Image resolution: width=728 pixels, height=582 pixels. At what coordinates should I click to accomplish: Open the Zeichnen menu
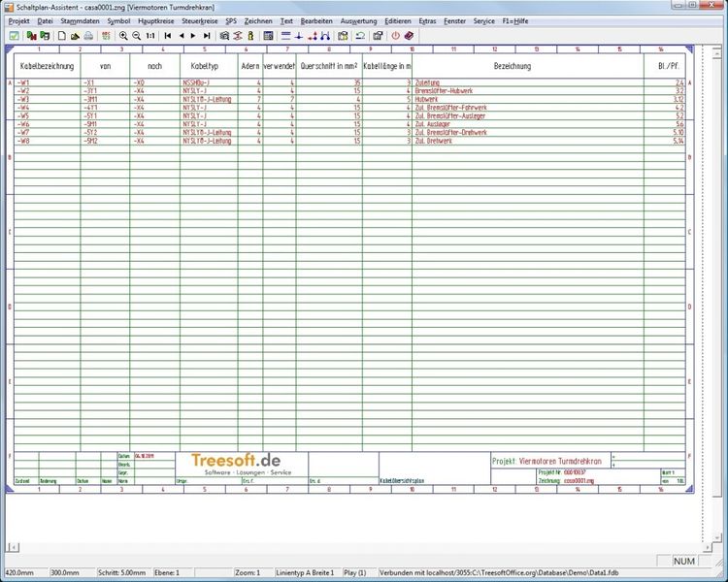coord(258,20)
